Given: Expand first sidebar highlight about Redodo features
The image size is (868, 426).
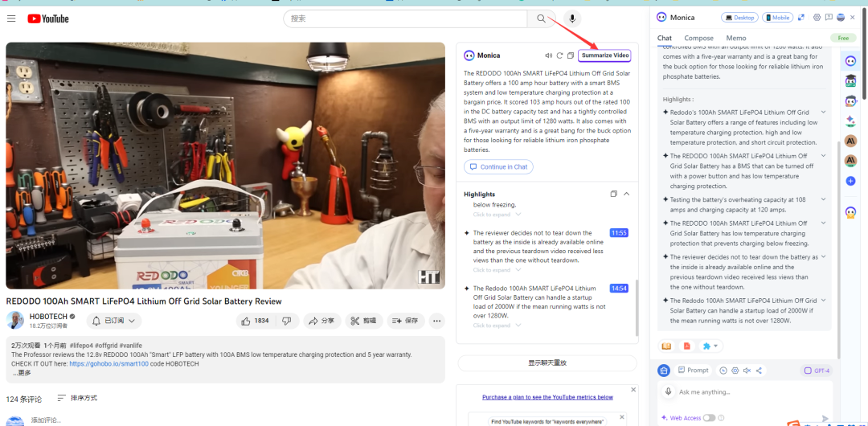Looking at the screenshot, I should [823, 112].
